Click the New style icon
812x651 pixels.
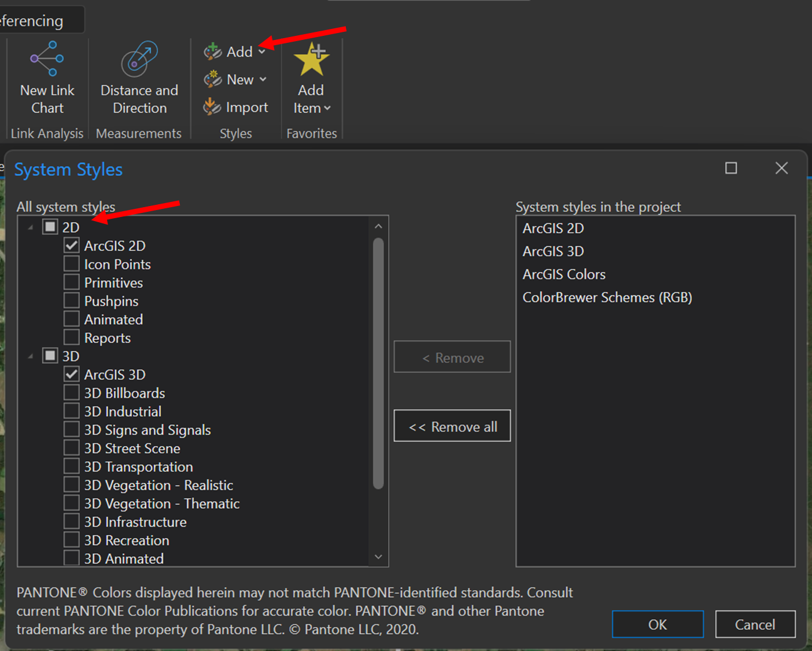point(212,79)
